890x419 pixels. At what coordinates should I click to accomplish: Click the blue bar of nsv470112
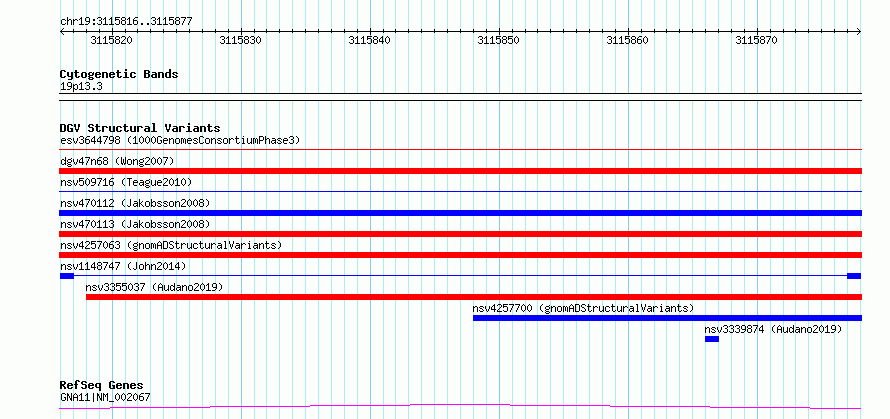[x=460, y=213]
